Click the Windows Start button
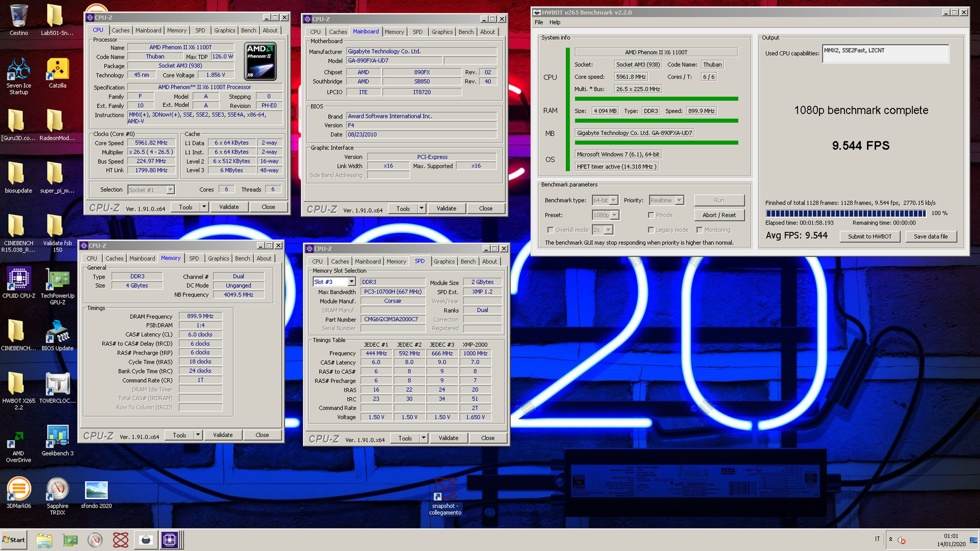Screen dimensions: 980x551 tap(14, 540)
